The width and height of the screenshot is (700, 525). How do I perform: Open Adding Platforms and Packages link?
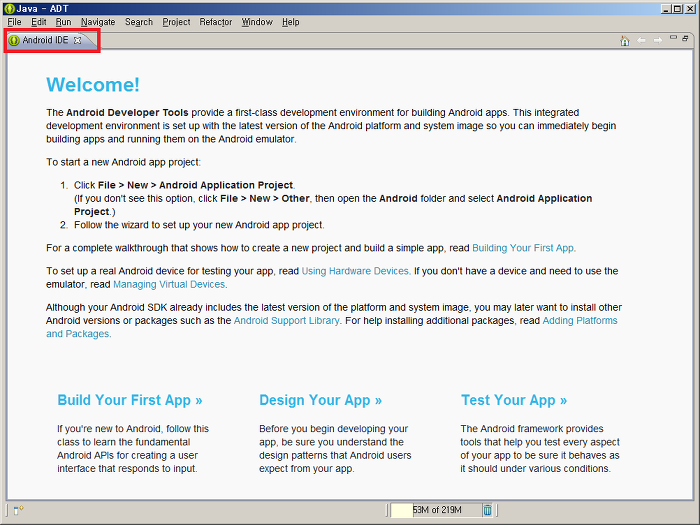pos(580,321)
